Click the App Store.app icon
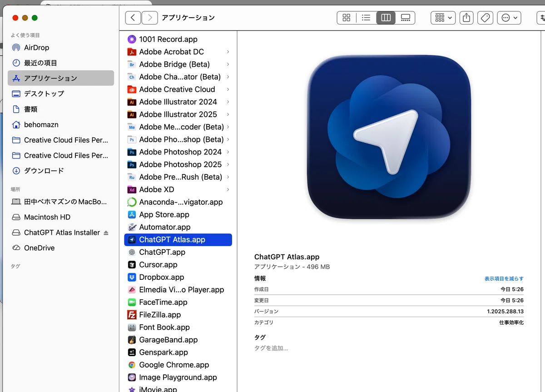This screenshot has height=392, width=545. [132, 214]
